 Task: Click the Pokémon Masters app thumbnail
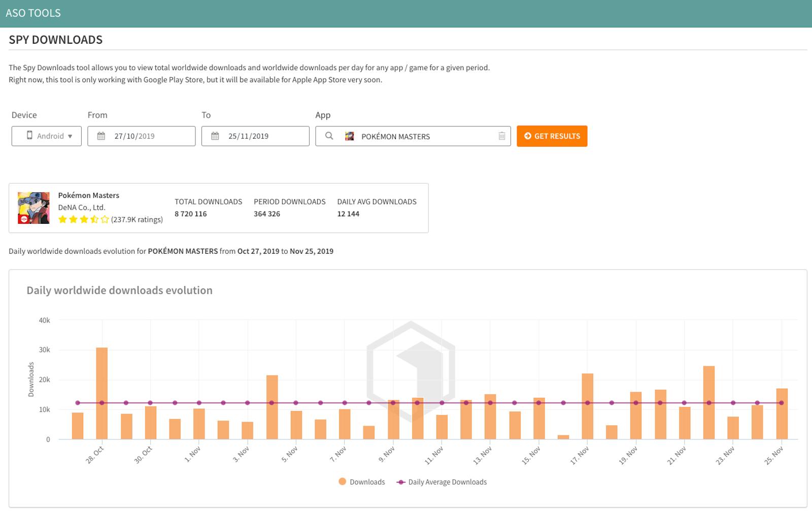(x=33, y=208)
